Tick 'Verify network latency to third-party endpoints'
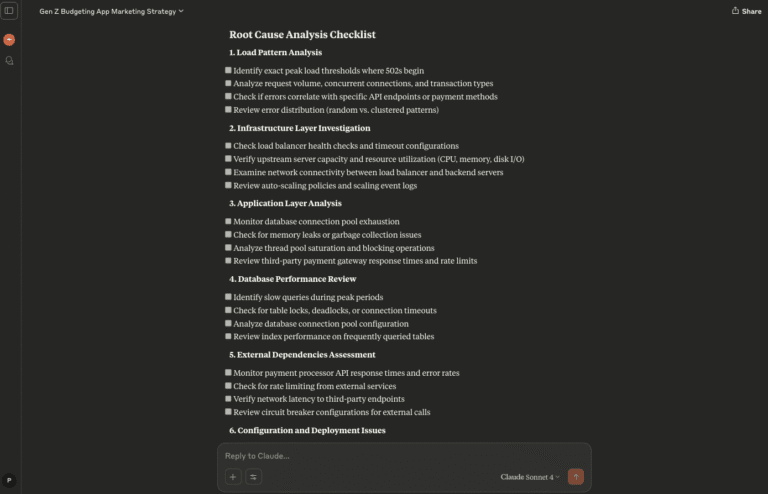Screen dimensions: 768x494 (228, 399)
